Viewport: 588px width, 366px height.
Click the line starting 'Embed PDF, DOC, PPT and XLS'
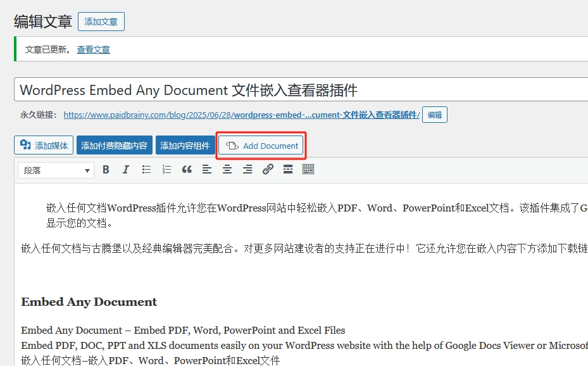(304, 345)
